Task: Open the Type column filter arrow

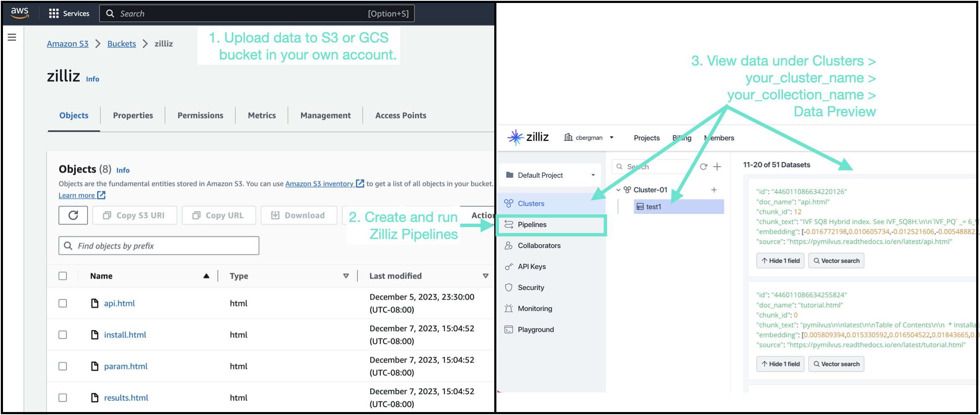Action: 346,276
